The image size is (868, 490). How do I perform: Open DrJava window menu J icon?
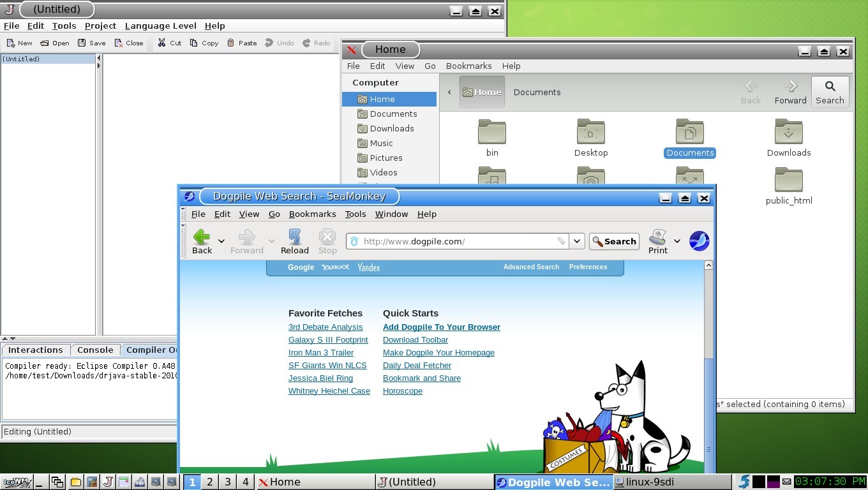[10, 10]
